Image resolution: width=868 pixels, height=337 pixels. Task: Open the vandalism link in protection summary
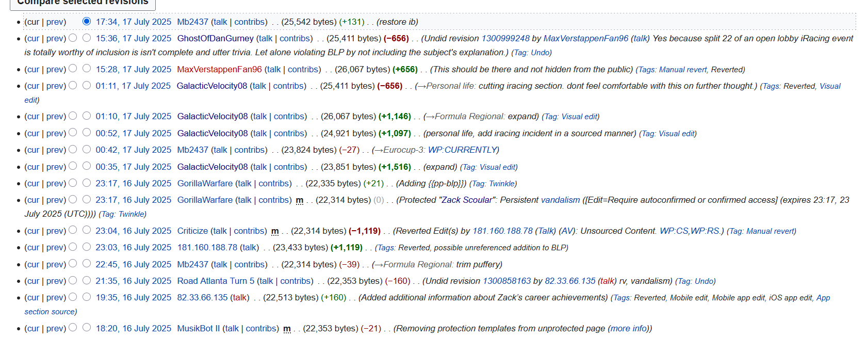[x=560, y=200]
